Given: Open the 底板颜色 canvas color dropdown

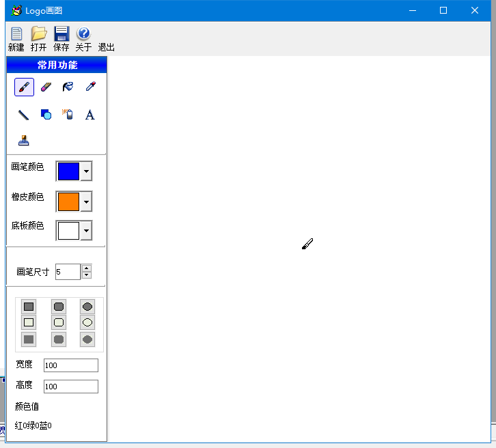Looking at the screenshot, I should click(86, 231).
